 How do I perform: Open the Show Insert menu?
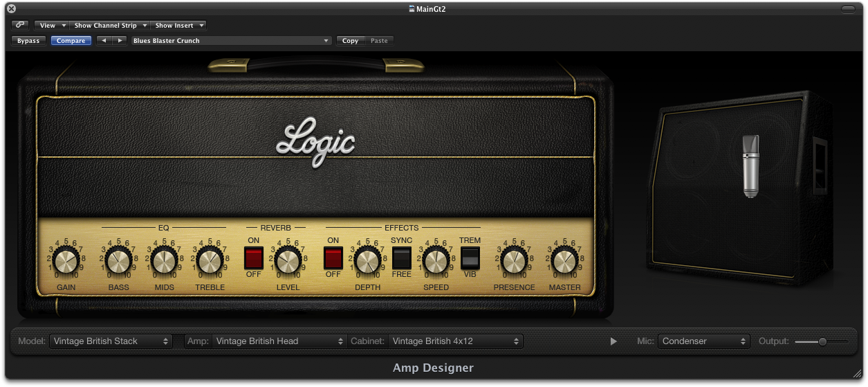pos(178,26)
